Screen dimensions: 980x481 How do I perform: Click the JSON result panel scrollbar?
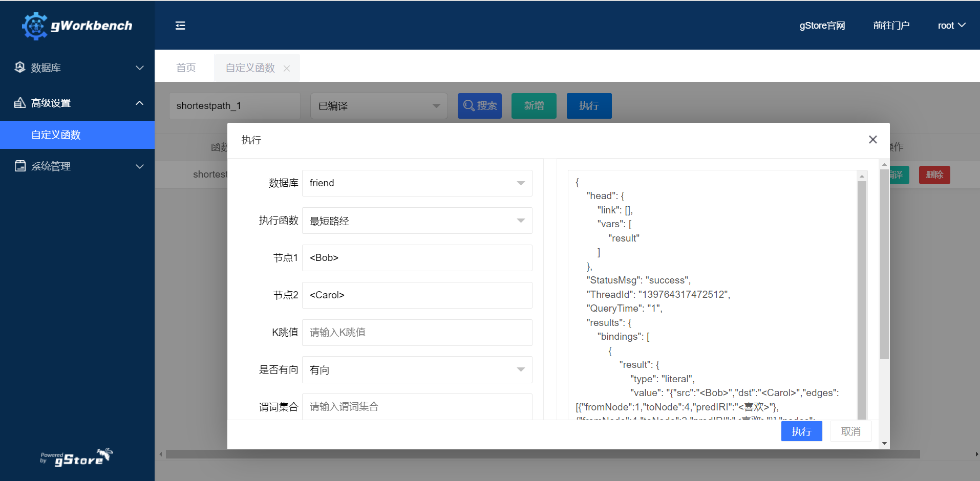coord(862,297)
